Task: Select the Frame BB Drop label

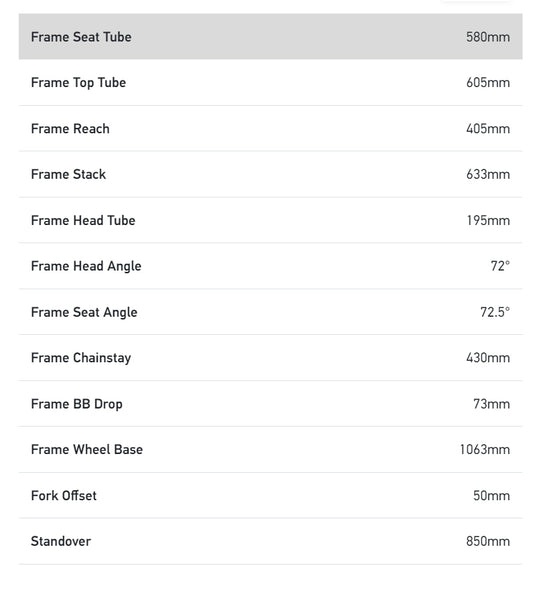Action: tap(77, 404)
